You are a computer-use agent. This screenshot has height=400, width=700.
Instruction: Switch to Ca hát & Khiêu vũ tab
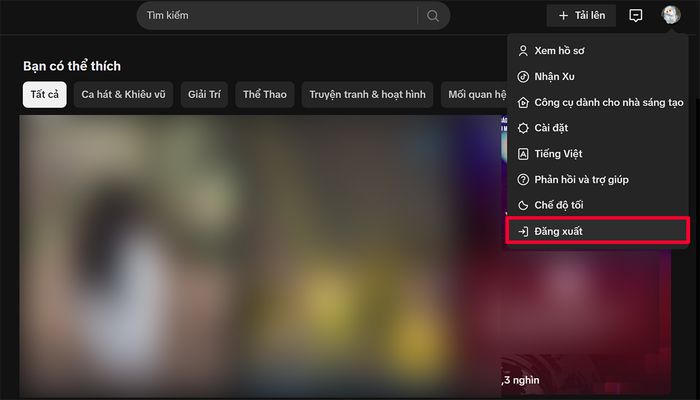coord(126,95)
